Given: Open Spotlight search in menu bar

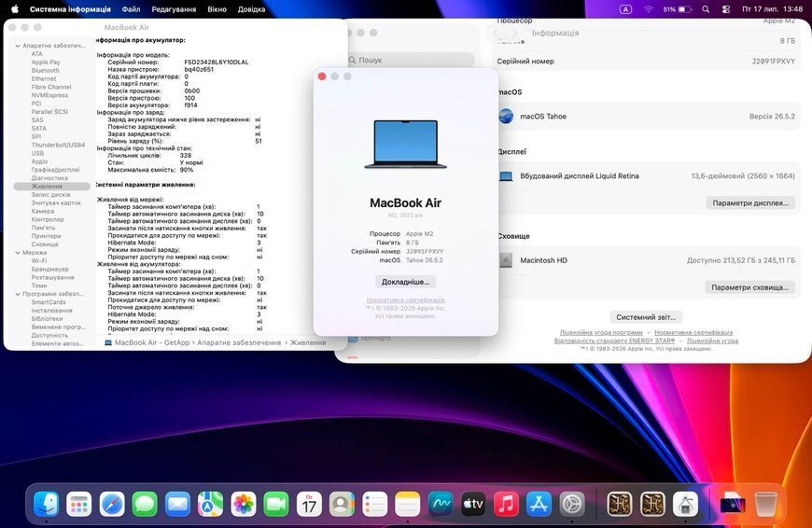Looking at the screenshot, I should point(706,8).
